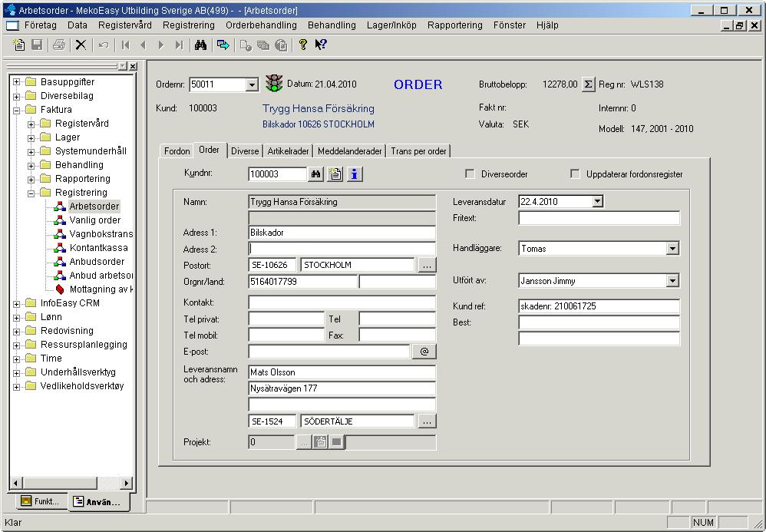Click the sigma sum button by Bruttobelopp
Screen dimensions: 766x532
tap(588, 84)
